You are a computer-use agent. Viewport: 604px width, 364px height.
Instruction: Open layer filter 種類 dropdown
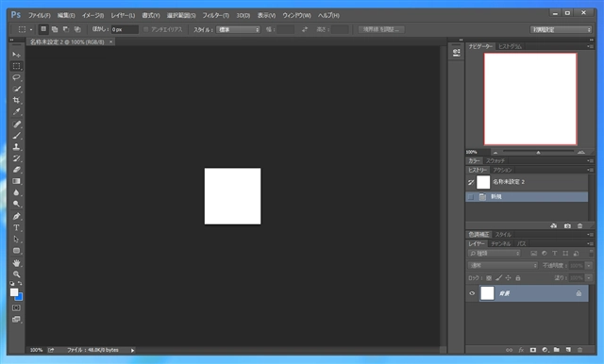point(495,253)
